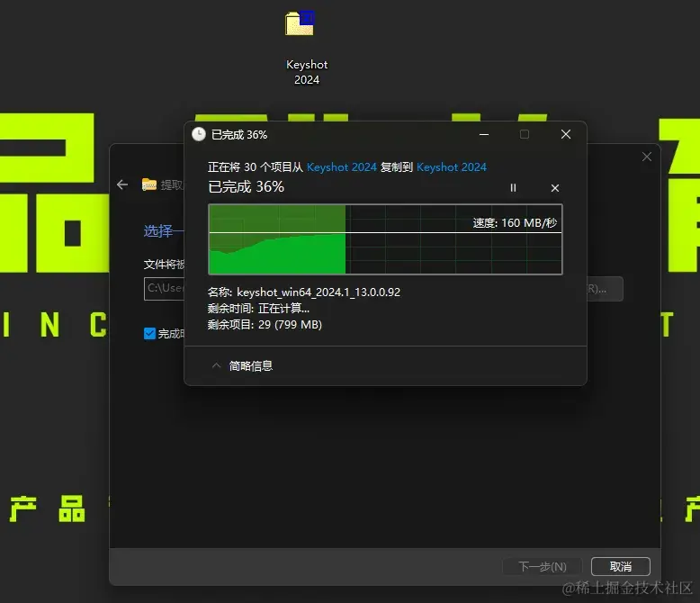Image resolution: width=700 pixels, height=603 pixels.
Task: Click the maximize button of copy dialog
Action: coord(525,134)
